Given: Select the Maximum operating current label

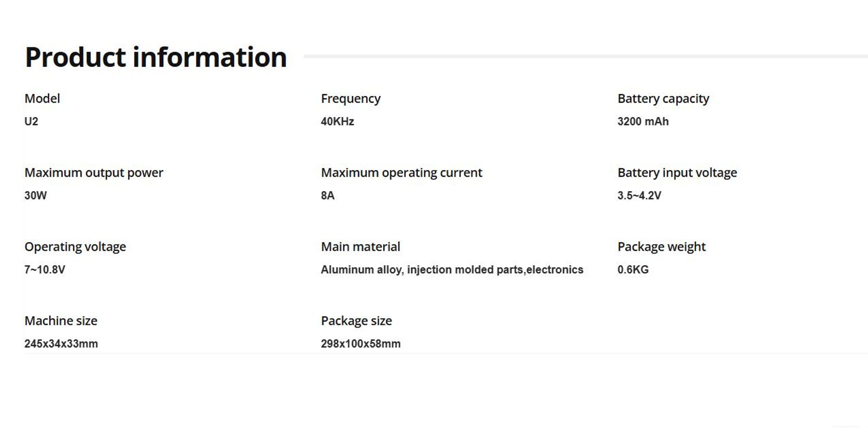Looking at the screenshot, I should [401, 173].
